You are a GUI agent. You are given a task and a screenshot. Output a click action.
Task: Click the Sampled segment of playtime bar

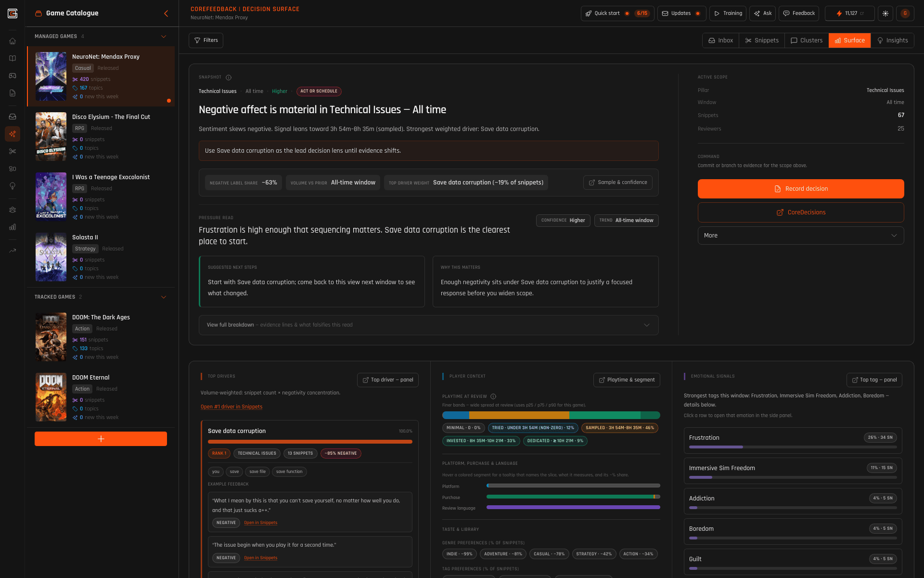pos(519,415)
